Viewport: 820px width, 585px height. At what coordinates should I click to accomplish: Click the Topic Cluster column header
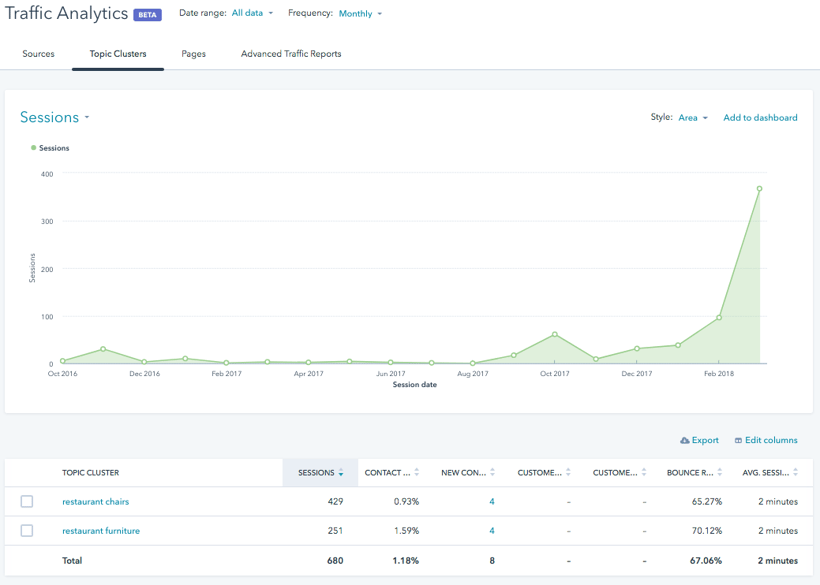[x=90, y=473]
